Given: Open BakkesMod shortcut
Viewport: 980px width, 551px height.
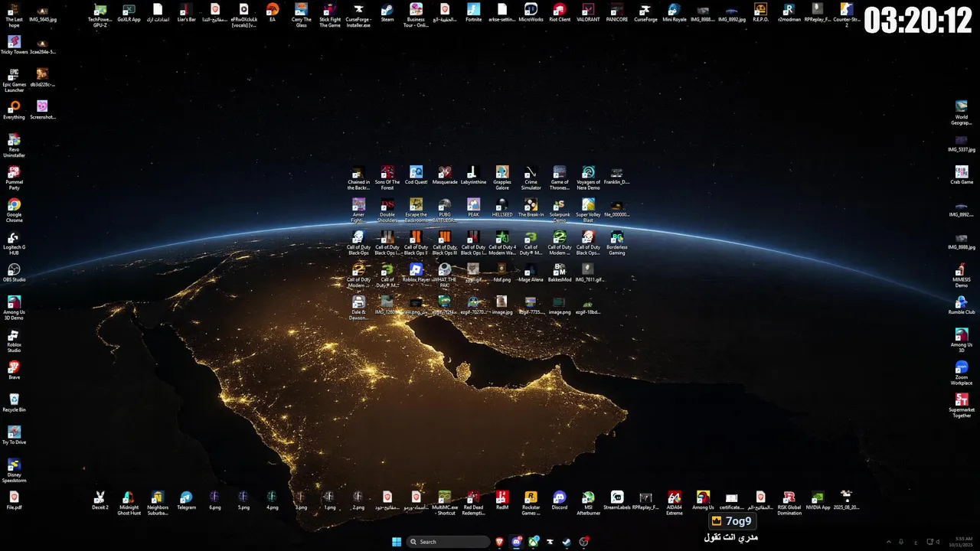Looking at the screenshot, I should [x=560, y=272].
